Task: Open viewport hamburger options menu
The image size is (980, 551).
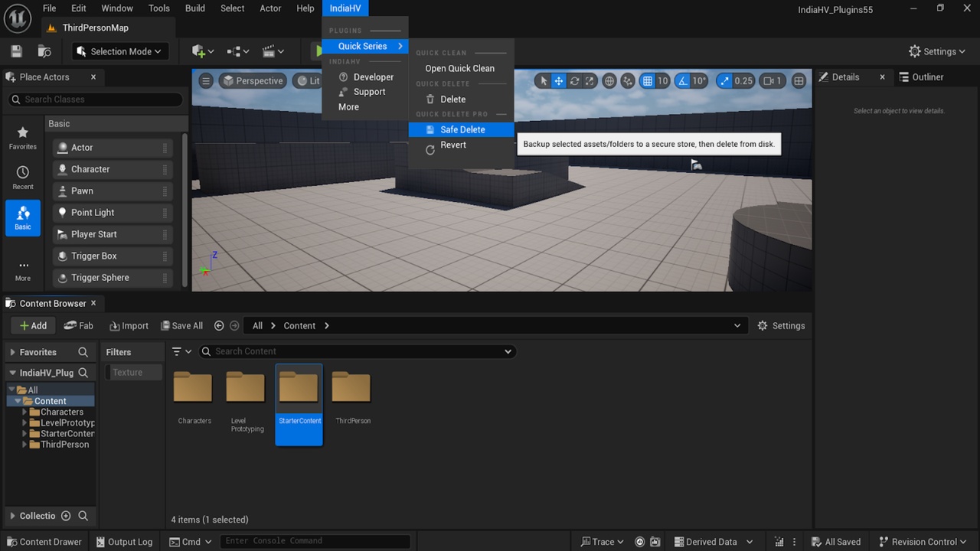Action: point(206,81)
